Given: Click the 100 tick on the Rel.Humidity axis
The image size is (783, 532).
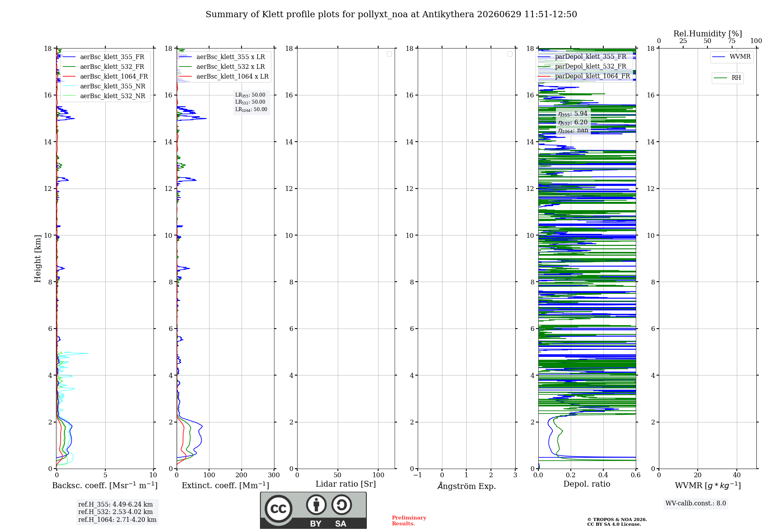Looking at the screenshot, I should pos(756,41).
